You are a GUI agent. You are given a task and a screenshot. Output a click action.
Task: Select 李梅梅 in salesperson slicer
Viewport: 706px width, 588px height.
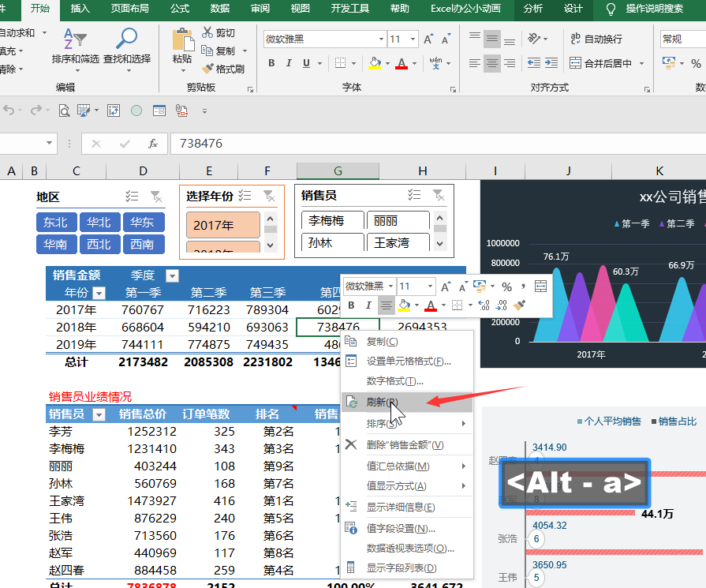332,220
